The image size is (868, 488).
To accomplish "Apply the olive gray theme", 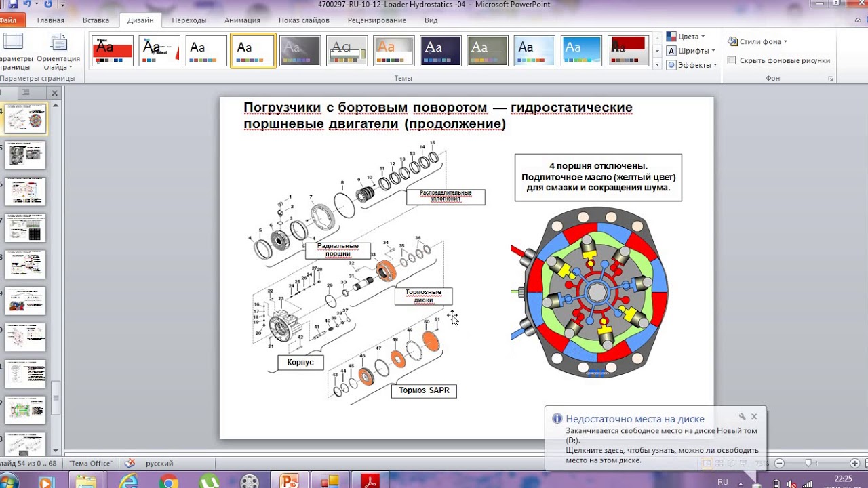I will pyautogui.click(x=487, y=50).
